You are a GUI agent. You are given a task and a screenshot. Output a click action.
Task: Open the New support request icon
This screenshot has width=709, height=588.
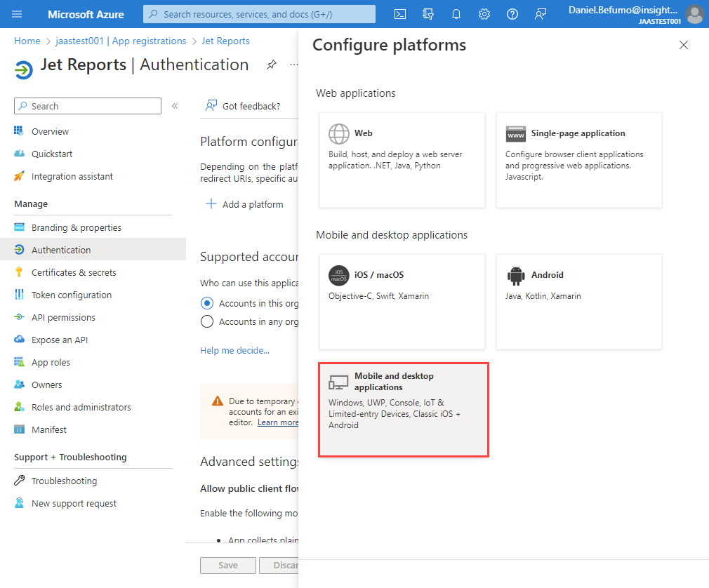pyautogui.click(x=19, y=503)
